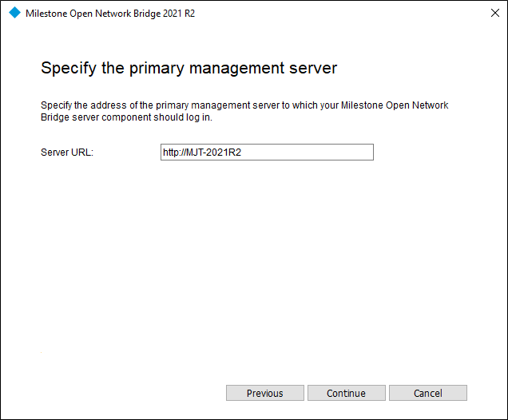508x420 pixels.
Task: Click the instruction paragraph about server address
Action: (248, 111)
